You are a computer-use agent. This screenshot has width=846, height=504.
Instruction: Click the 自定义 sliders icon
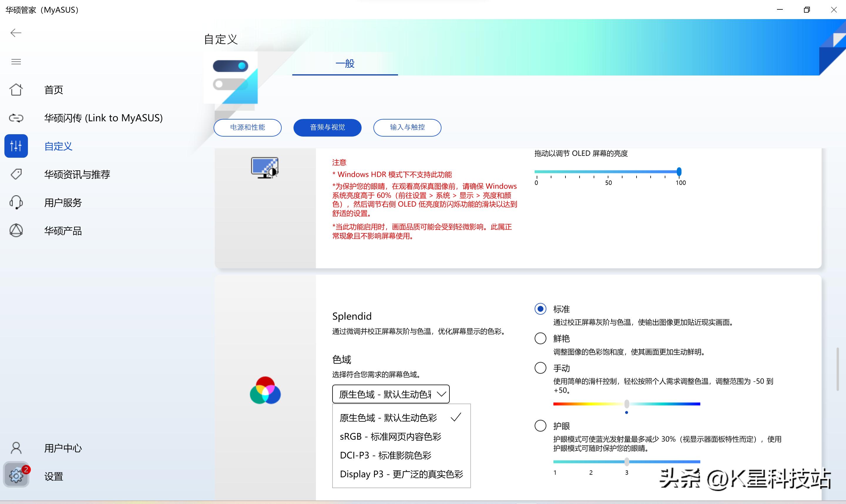point(16,146)
